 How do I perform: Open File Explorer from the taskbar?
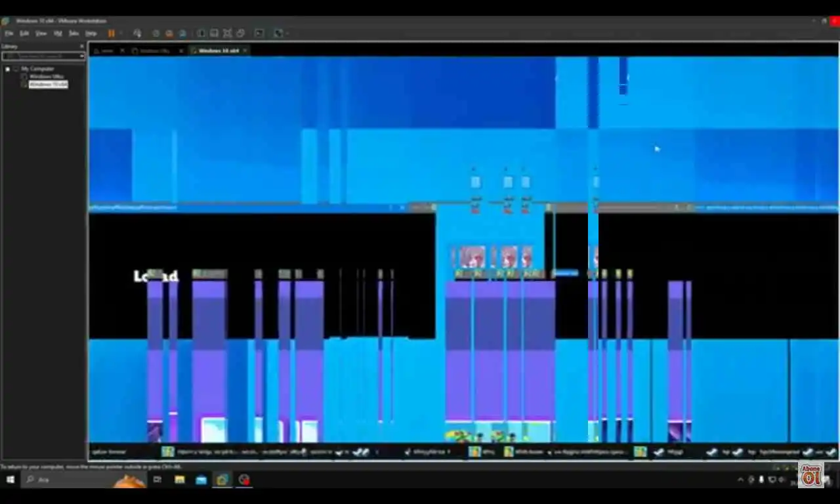pyautogui.click(x=180, y=480)
